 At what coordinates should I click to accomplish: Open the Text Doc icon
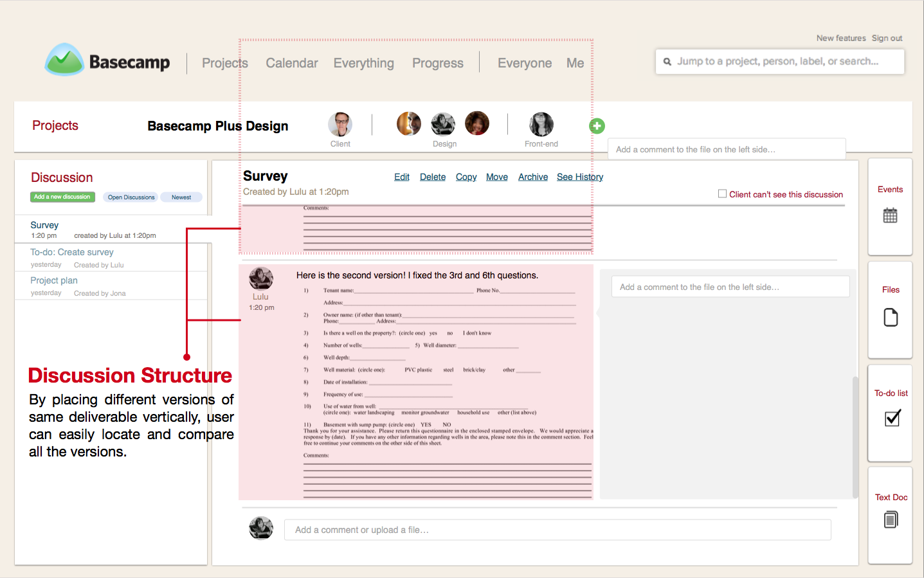point(891,519)
